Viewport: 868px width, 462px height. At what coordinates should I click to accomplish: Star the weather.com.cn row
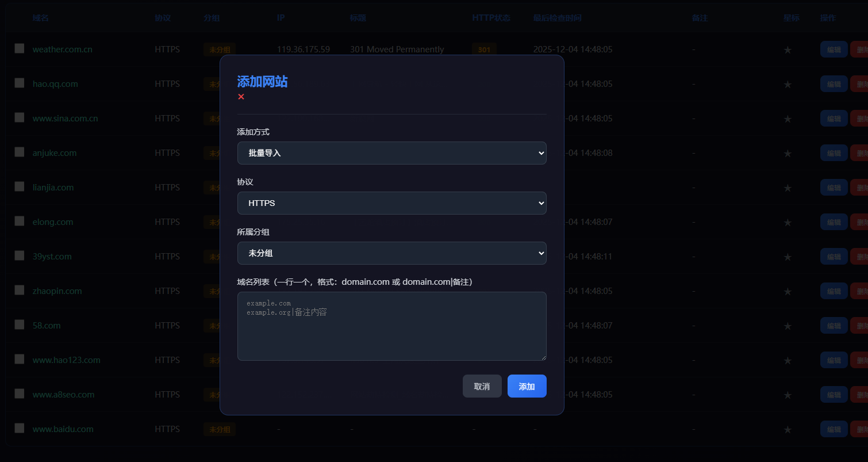click(788, 50)
